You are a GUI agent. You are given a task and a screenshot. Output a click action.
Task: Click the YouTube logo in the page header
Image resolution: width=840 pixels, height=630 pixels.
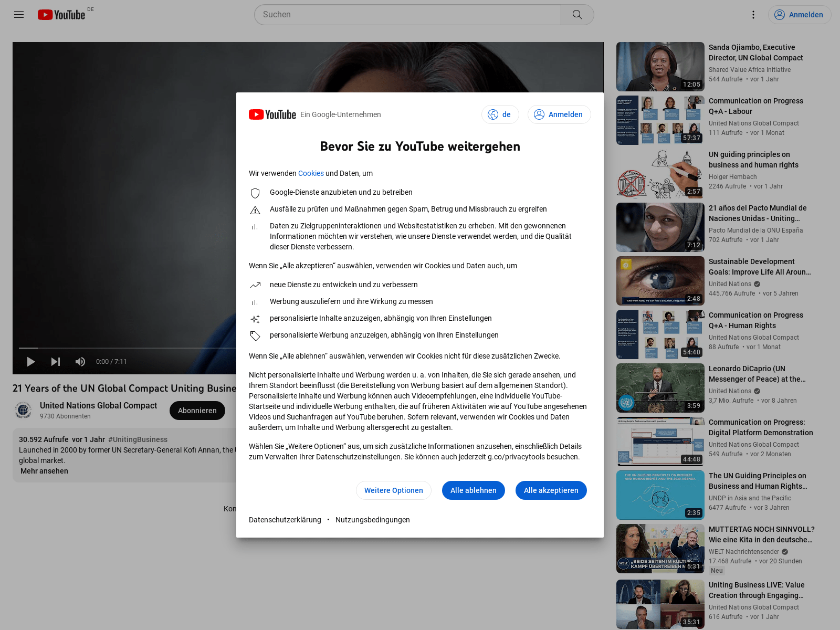coord(61,15)
